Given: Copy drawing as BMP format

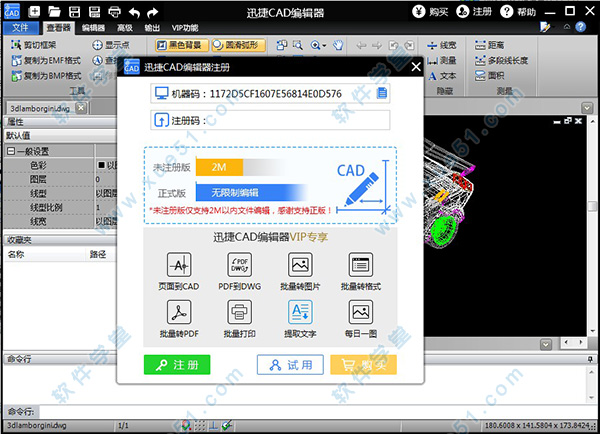Looking at the screenshot, I should [x=46, y=76].
